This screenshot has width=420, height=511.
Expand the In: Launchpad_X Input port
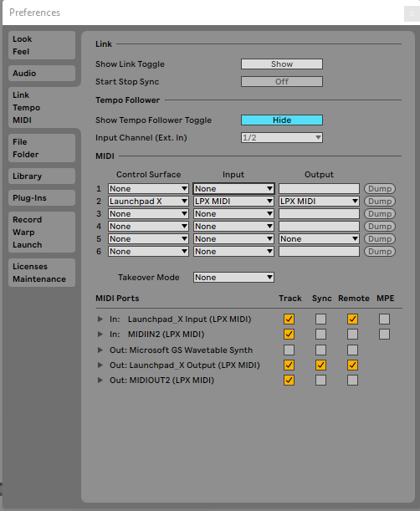[100, 319]
